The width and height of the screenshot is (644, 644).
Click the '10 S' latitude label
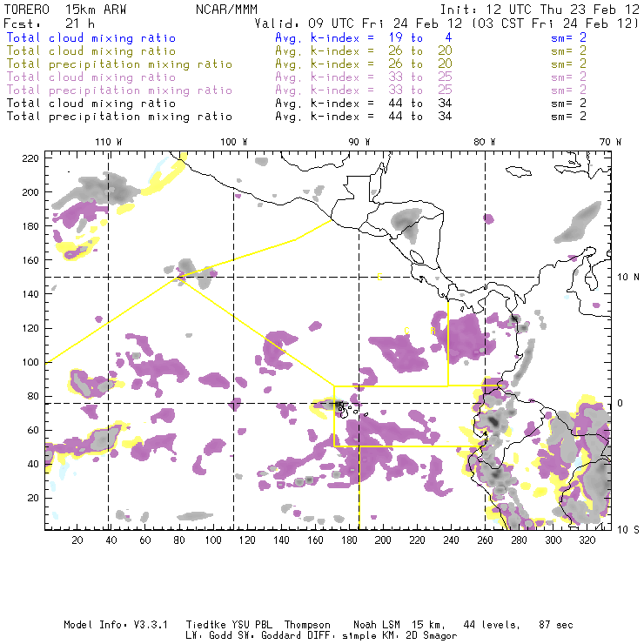(x=628, y=530)
